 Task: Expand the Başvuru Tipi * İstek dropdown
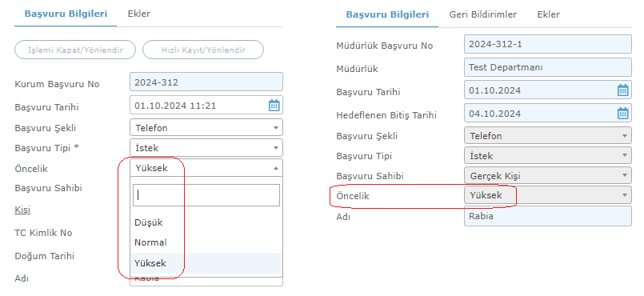point(206,148)
